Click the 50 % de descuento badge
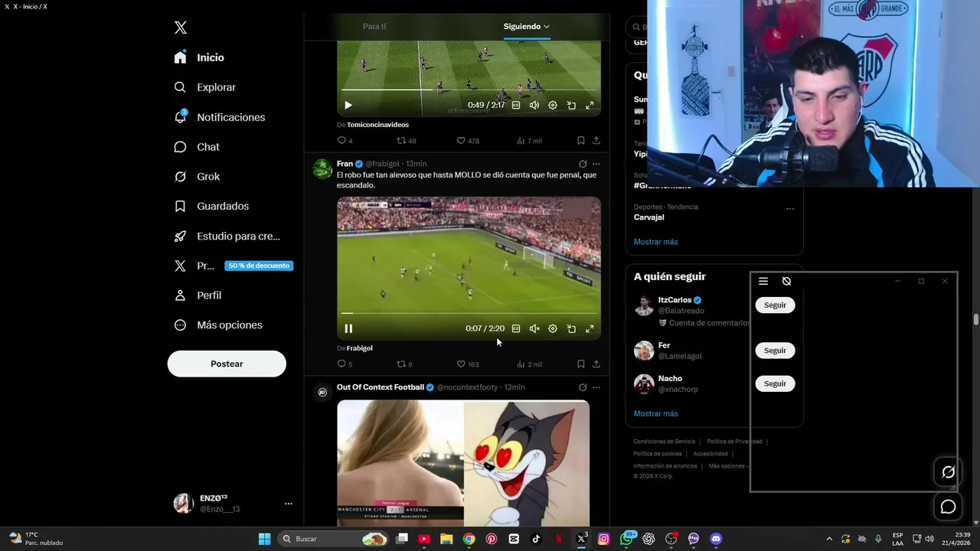The width and height of the screenshot is (980, 551). click(259, 266)
